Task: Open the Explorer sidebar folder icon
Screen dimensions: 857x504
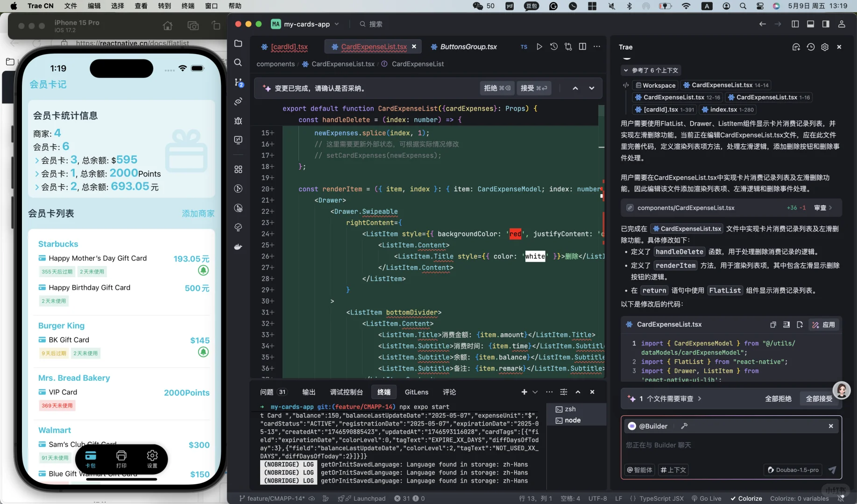Action: click(x=238, y=43)
